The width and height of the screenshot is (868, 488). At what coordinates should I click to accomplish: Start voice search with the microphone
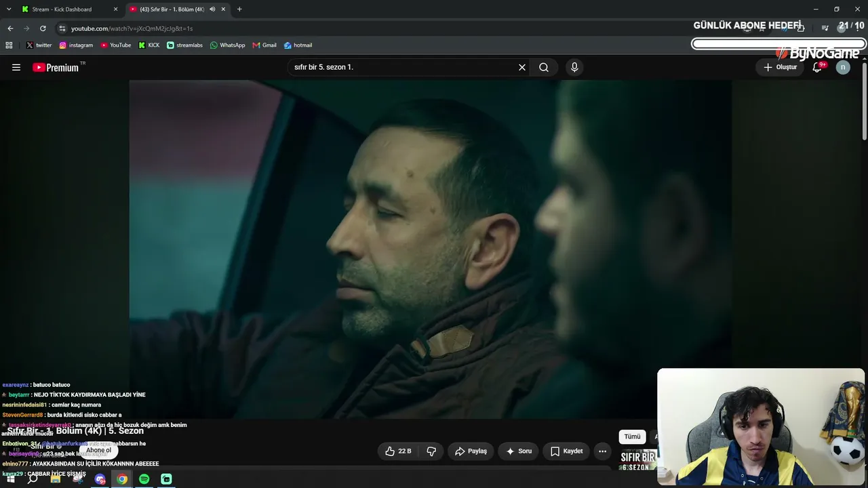574,67
